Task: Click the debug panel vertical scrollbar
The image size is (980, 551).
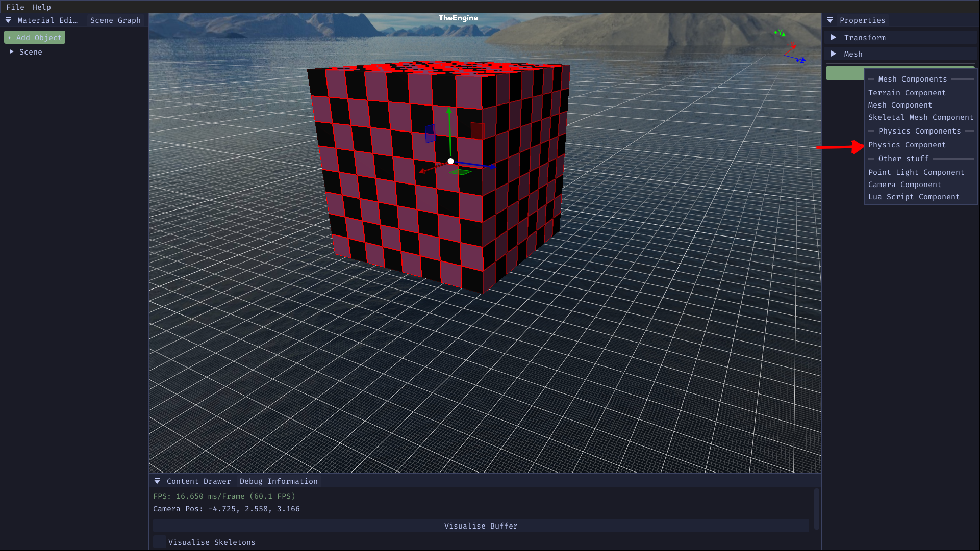Action: pyautogui.click(x=817, y=509)
